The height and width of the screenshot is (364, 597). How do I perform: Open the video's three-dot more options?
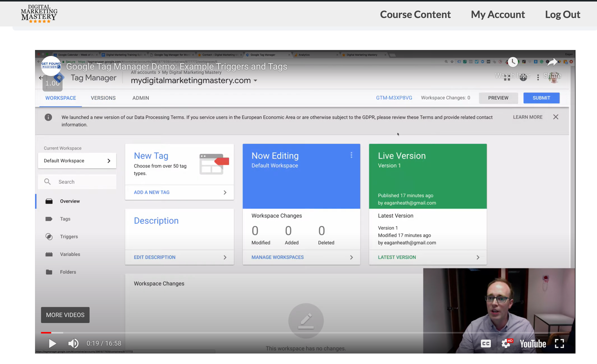[x=538, y=77]
